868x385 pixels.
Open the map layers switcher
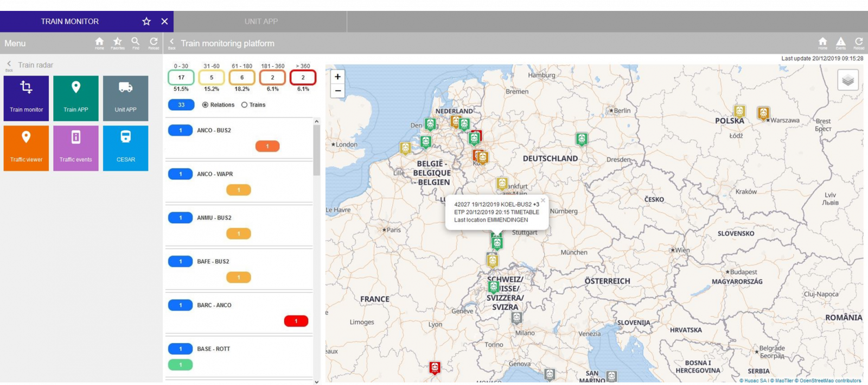click(847, 80)
